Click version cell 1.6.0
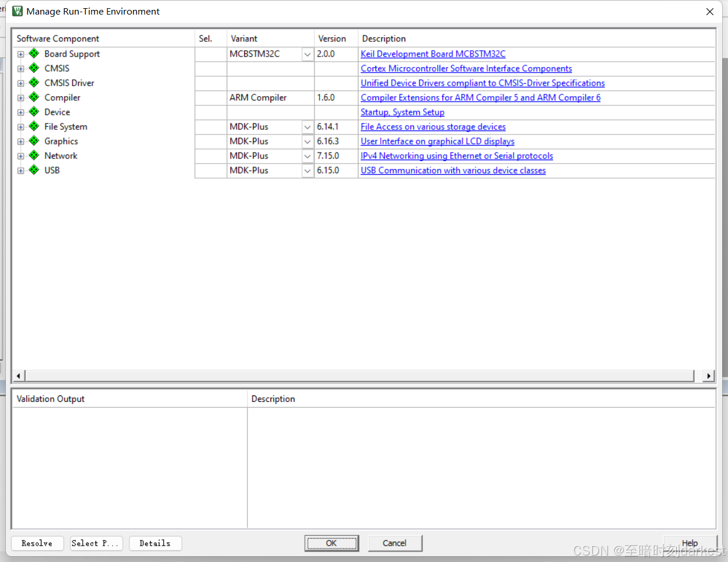Image resolution: width=728 pixels, height=562 pixels. 336,98
